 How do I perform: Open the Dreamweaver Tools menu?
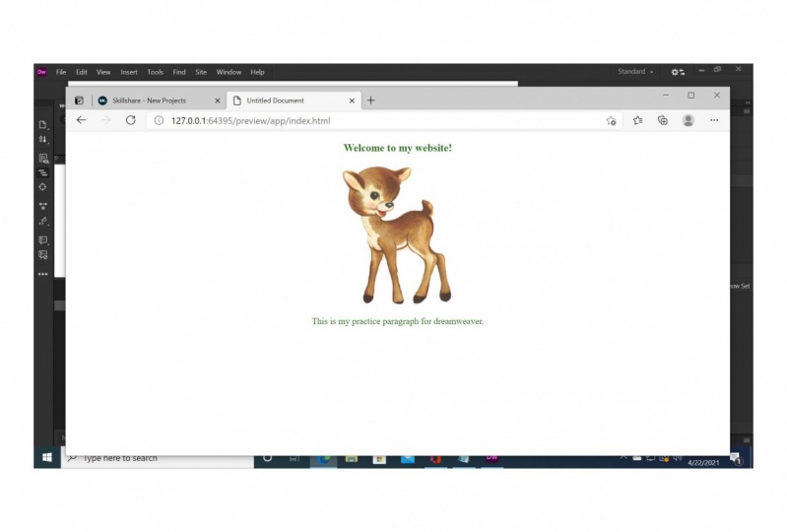pos(155,72)
